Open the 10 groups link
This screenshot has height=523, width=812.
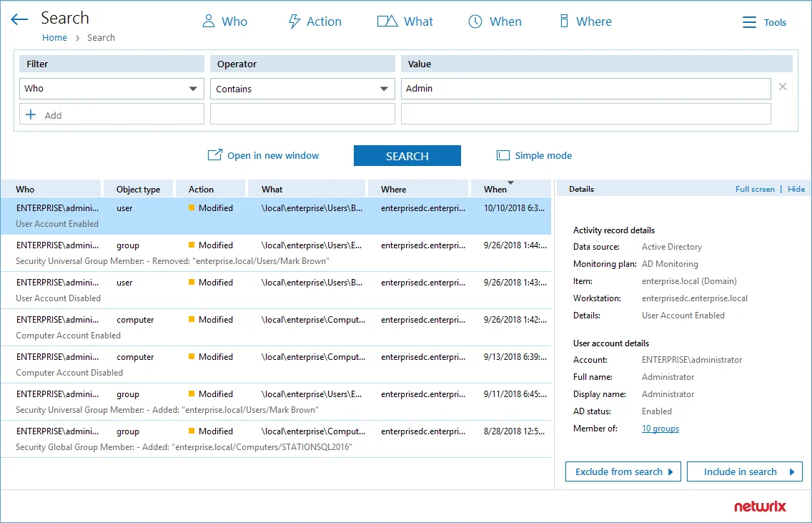[660, 428]
